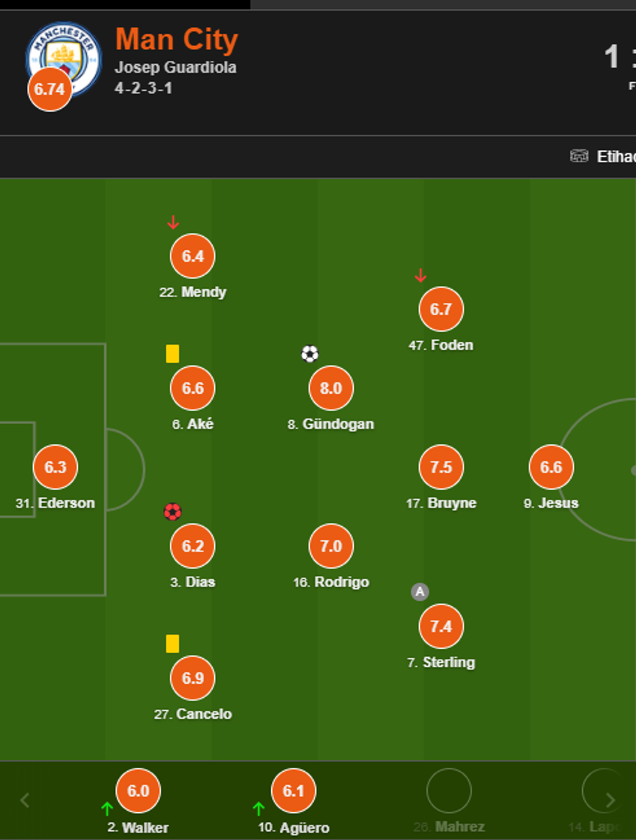Screen dimensions: 636x840
Task: Click the green sub-on arrow beside Walker
Action: [107, 808]
